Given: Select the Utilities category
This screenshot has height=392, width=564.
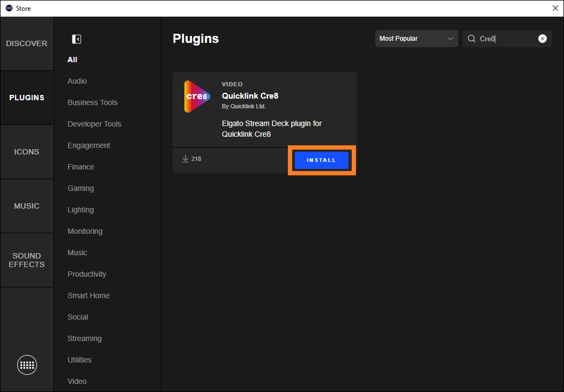Looking at the screenshot, I should [79, 360].
